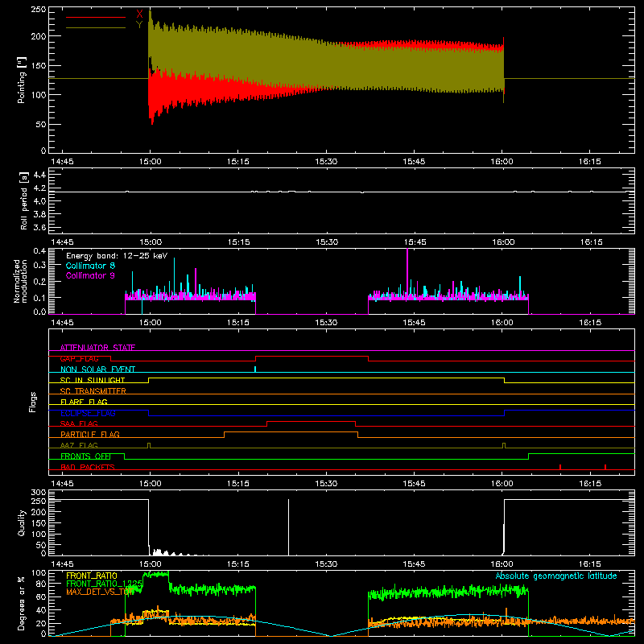
Task: Click the '15:45' tick under the modulation plot
Action: pos(414,323)
